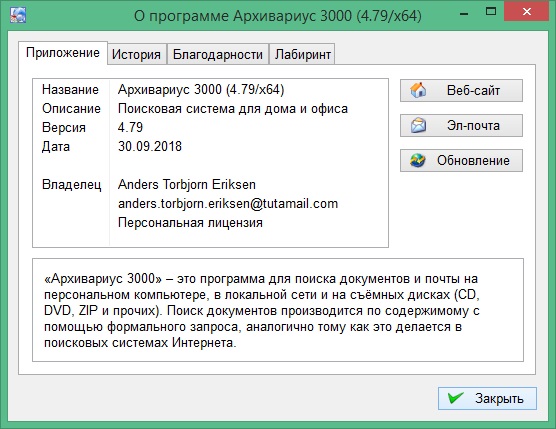The width and height of the screenshot is (556, 429).
Task: Click the program description paragraph box
Action: [278, 310]
